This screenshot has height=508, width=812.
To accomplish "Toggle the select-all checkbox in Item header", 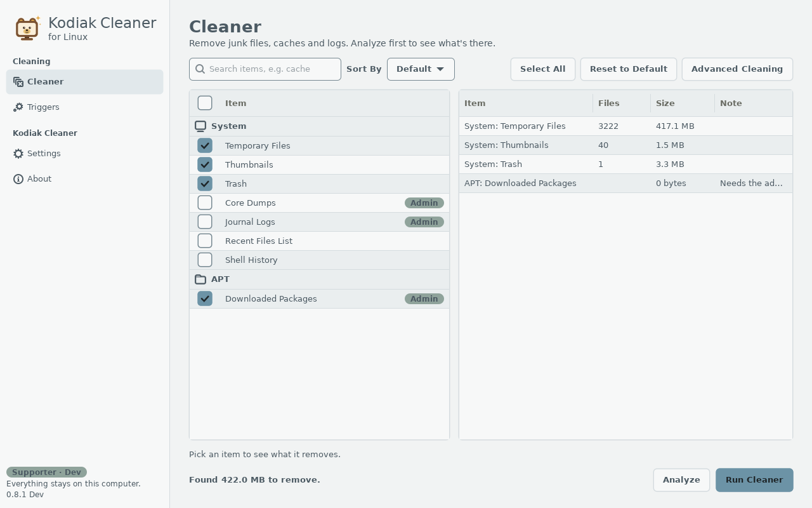I will coord(205,103).
